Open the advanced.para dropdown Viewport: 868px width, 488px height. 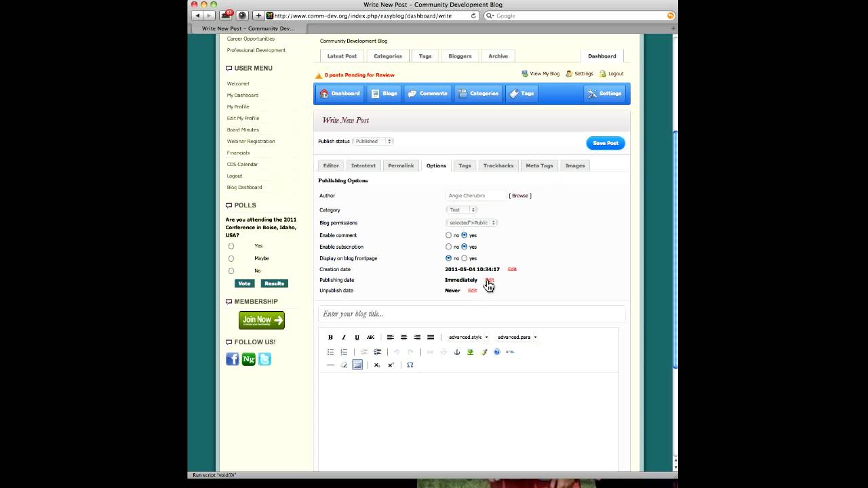[x=517, y=337]
